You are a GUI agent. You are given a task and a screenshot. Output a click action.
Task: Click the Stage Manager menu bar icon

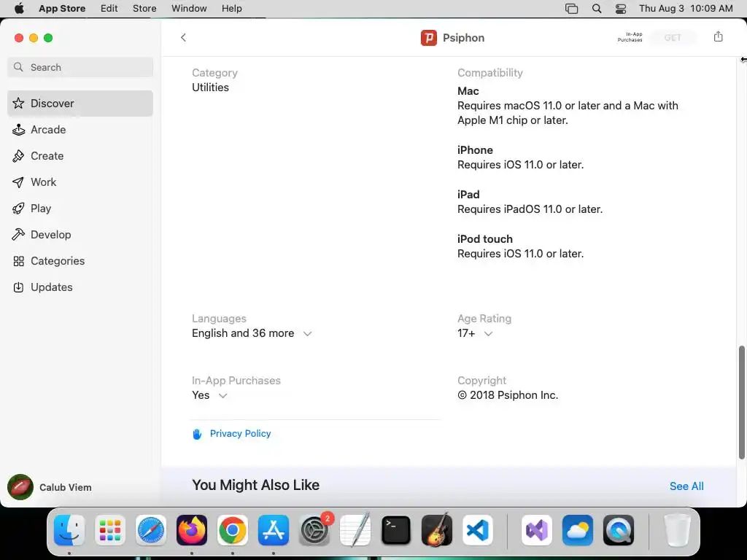click(572, 9)
